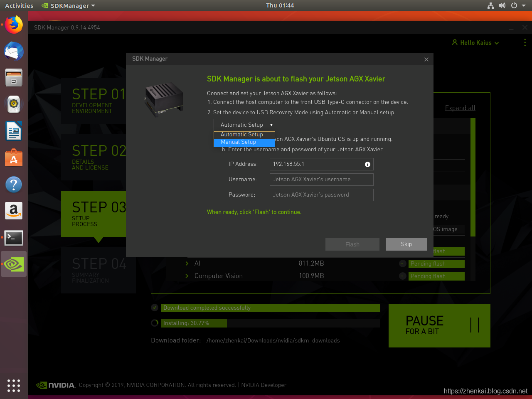Choose Manual Setup from the dropdown list
Image resolution: width=532 pixels, height=399 pixels.
pyautogui.click(x=244, y=142)
